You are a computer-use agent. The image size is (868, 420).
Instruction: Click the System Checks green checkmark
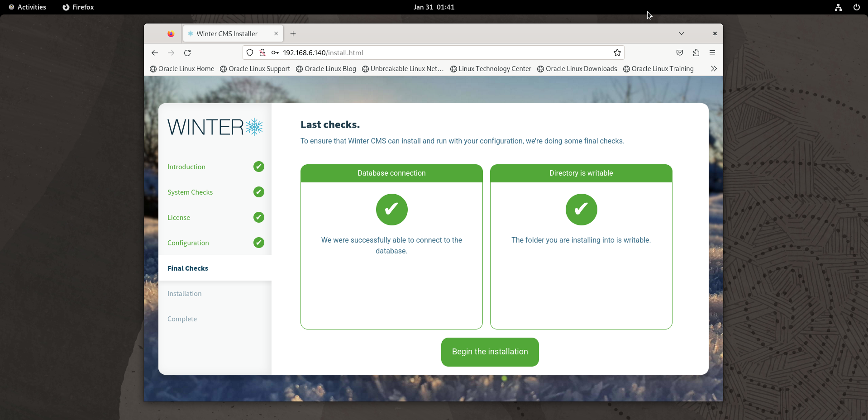click(259, 192)
